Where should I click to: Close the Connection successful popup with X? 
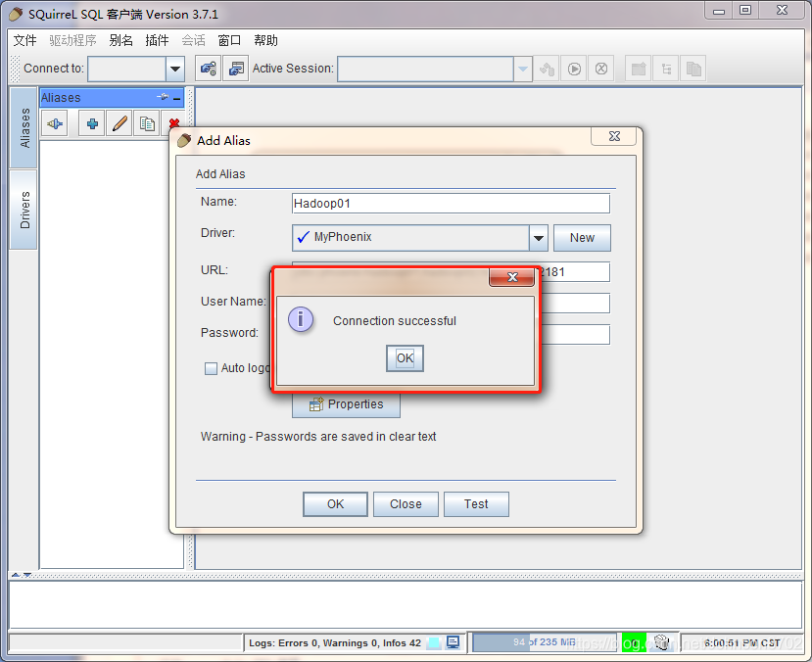[x=512, y=277]
